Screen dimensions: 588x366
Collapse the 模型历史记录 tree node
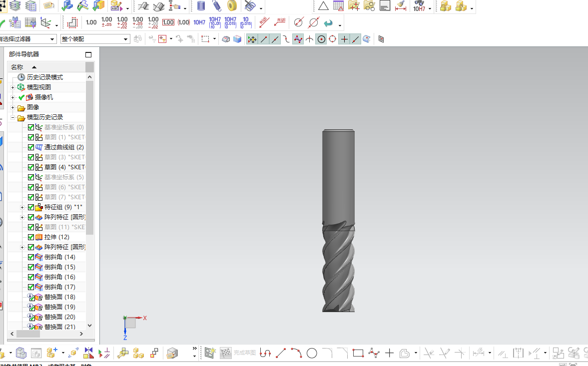(x=13, y=118)
